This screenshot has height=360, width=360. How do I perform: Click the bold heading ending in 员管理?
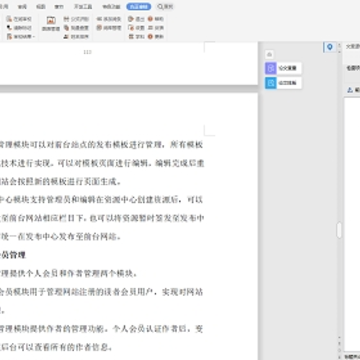point(13,255)
